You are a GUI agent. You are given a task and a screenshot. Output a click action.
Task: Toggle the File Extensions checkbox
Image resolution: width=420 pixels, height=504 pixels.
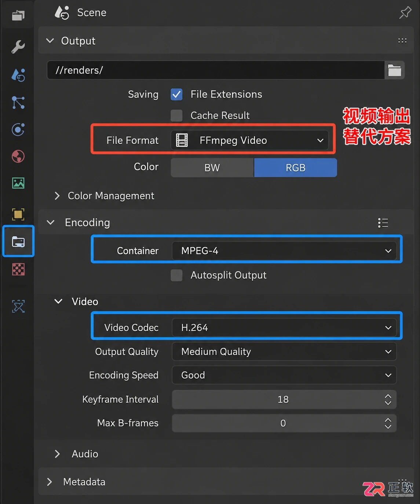pyautogui.click(x=176, y=94)
